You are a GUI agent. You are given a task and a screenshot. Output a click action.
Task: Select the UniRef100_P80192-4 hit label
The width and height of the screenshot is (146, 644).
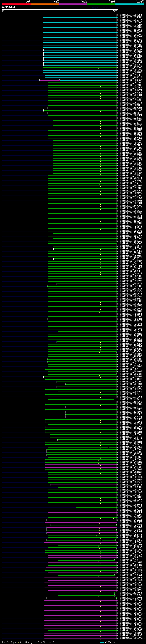pyautogui.click(x=132, y=633)
